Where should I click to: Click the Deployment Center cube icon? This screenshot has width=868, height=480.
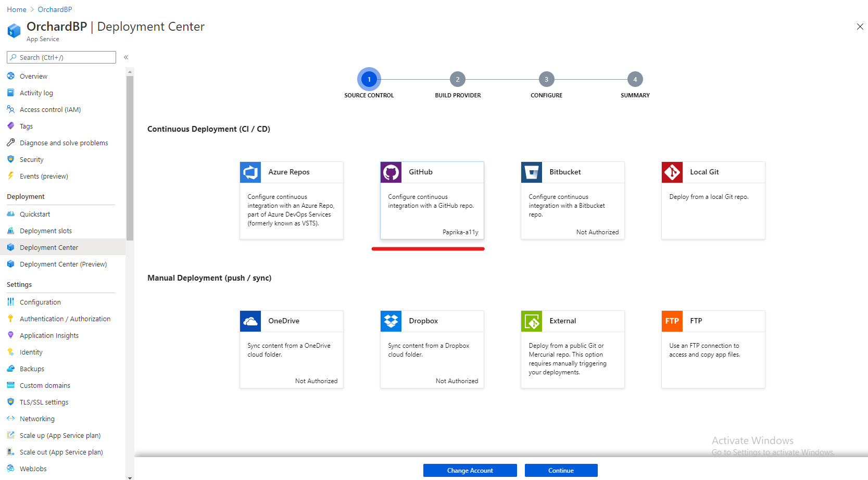[10, 247]
